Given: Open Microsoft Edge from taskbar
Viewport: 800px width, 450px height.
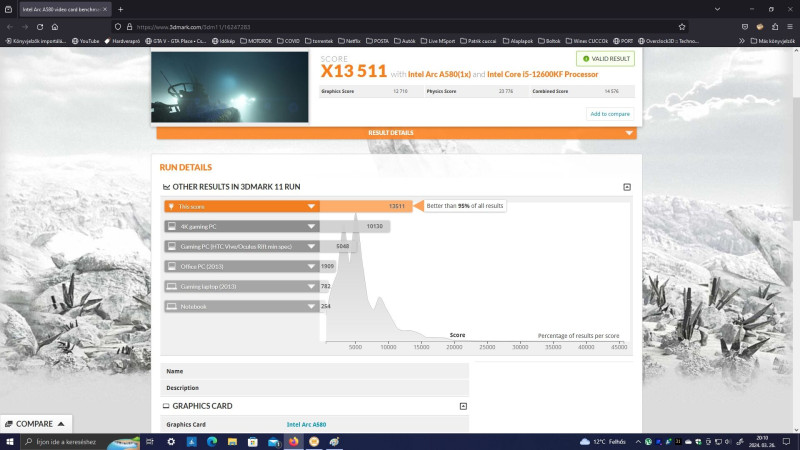Looking at the screenshot, I should coord(212,442).
